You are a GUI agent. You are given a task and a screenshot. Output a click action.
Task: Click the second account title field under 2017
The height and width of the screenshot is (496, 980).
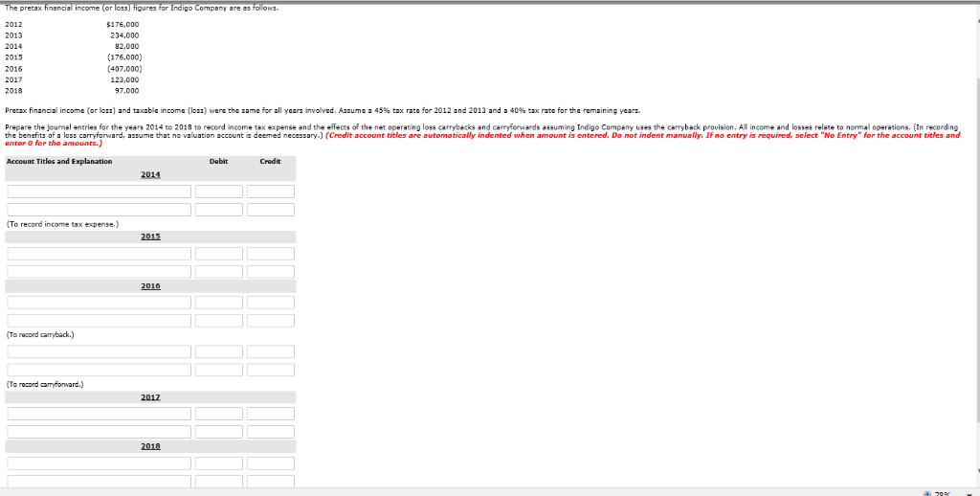tap(100, 432)
